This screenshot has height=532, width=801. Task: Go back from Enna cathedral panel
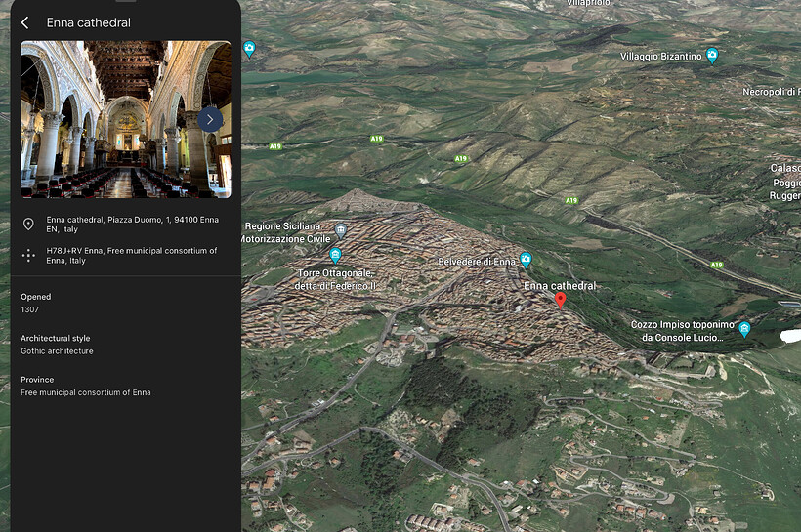(25, 22)
